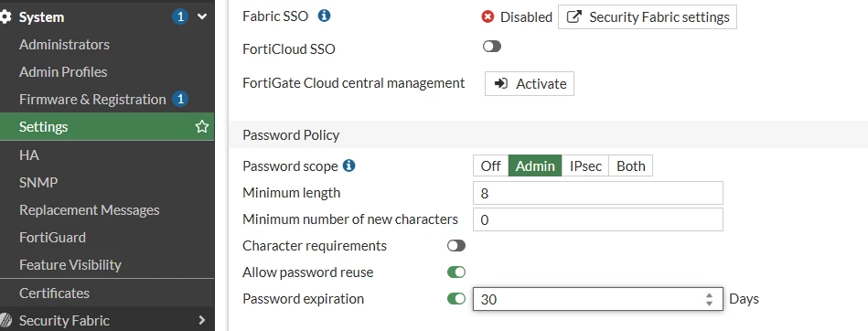Open Feature Visibility page
The width and height of the screenshot is (868, 331).
[70, 265]
